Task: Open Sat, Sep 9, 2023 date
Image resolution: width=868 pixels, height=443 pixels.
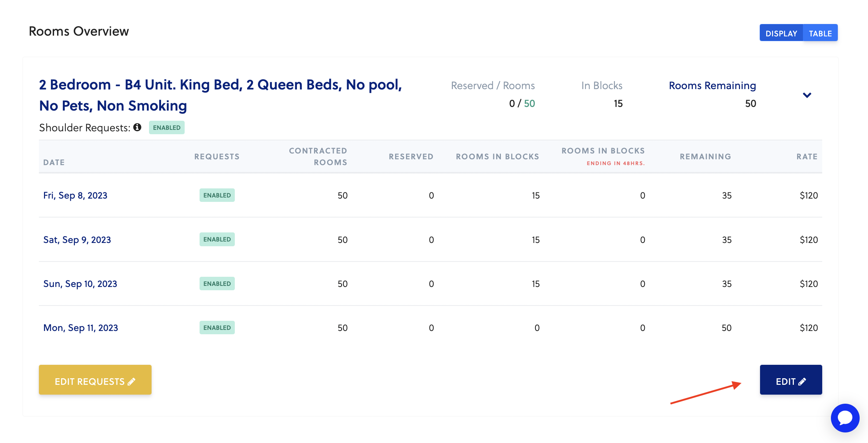Action: point(77,240)
